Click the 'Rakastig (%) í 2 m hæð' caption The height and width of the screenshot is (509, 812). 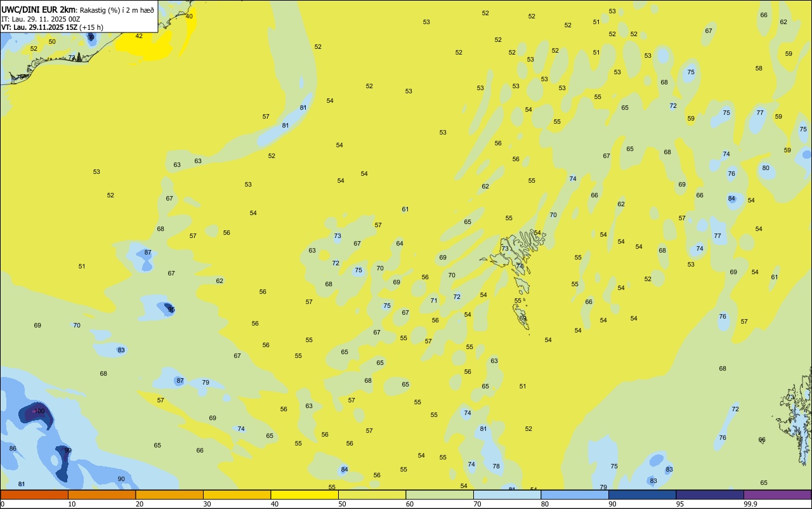(x=117, y=10)
